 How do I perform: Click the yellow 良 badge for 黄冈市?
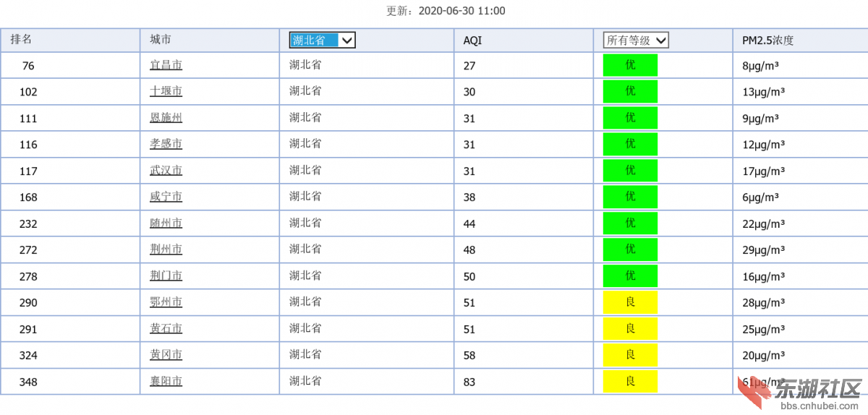(630, 355)
